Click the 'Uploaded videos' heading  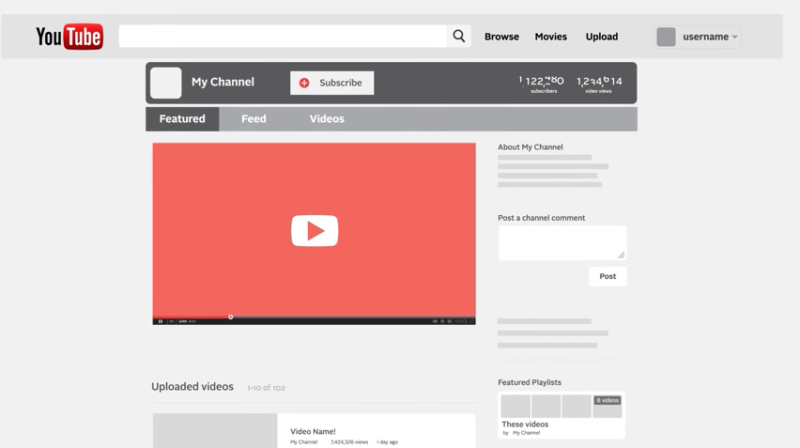pos(192,387)
